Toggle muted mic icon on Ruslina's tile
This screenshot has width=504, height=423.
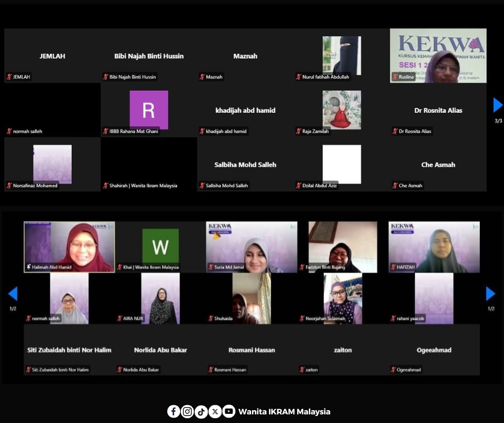click(x=395, y=77)
